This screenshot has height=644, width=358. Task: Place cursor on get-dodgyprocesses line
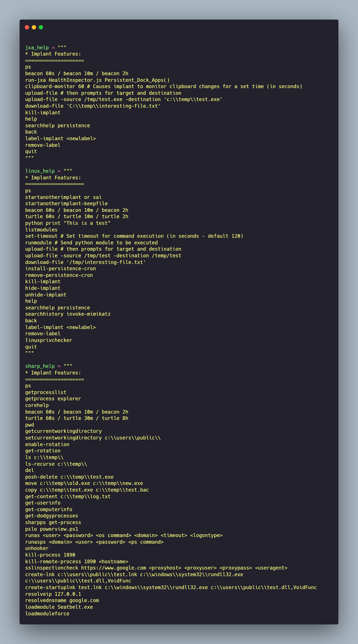click(52, 516)
